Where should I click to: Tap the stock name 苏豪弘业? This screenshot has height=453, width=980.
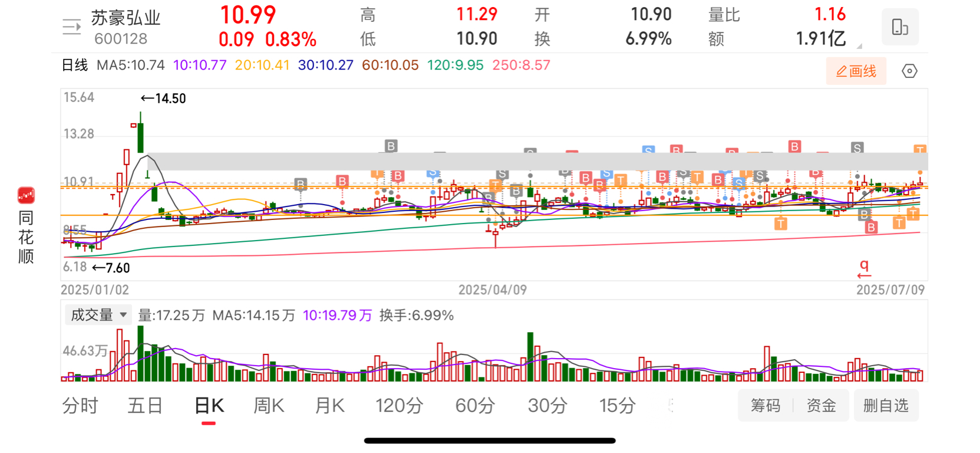click(x=126, y=18)
